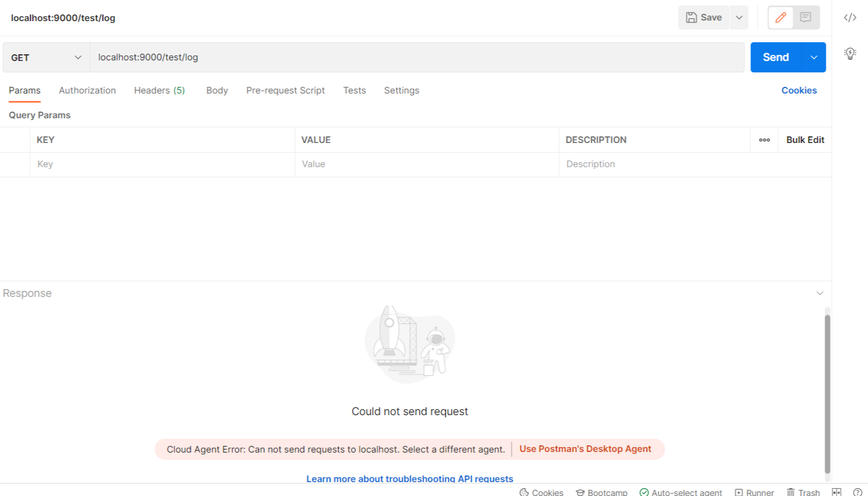Click the Response label
Screen dimensions: 868x496
point(27,293)
